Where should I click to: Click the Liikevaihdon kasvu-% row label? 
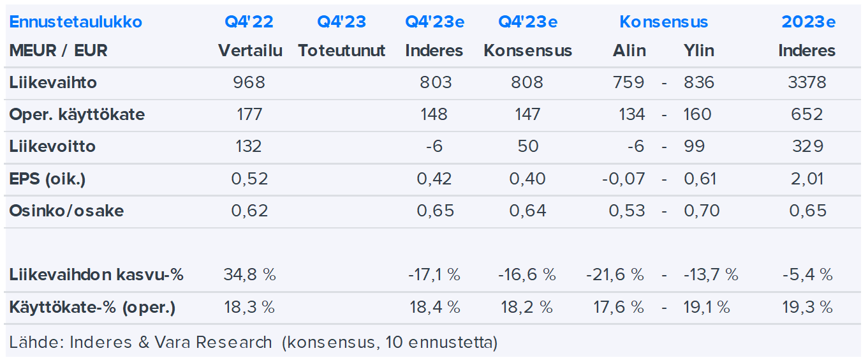coord(96,275)
